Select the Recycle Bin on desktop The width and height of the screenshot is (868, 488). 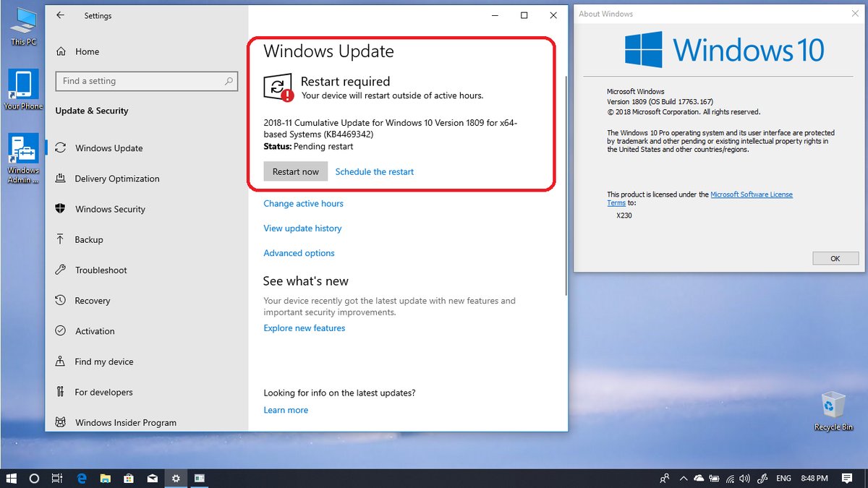tap(833, 411)
